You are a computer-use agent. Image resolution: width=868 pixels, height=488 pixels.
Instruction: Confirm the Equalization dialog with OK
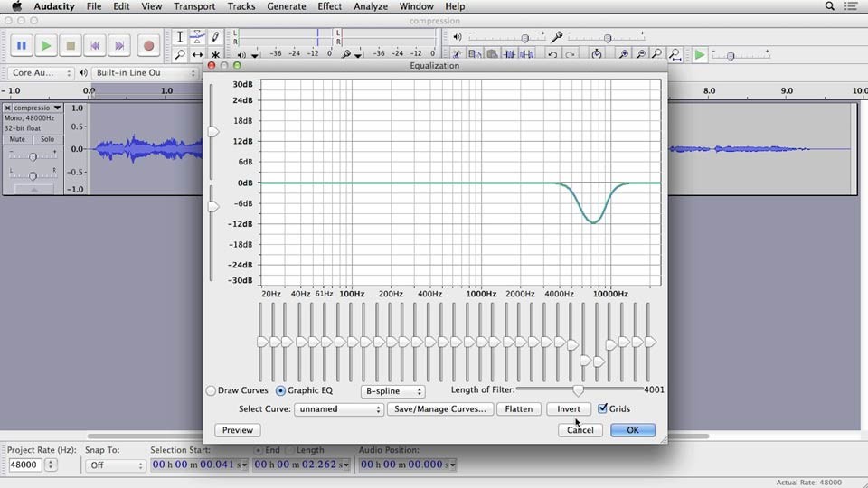tap(633, 430)
